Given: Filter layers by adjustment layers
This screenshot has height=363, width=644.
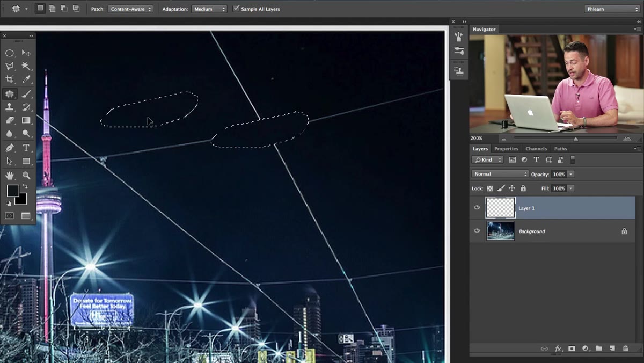Looking at the screenshot, I should (524, 160).
